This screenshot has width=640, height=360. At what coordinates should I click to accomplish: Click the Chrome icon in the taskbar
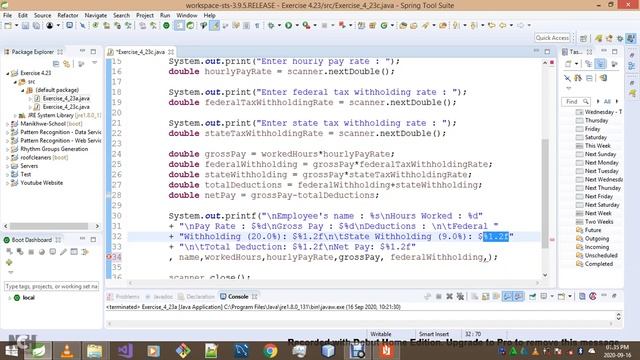click(x=270, y=351)
